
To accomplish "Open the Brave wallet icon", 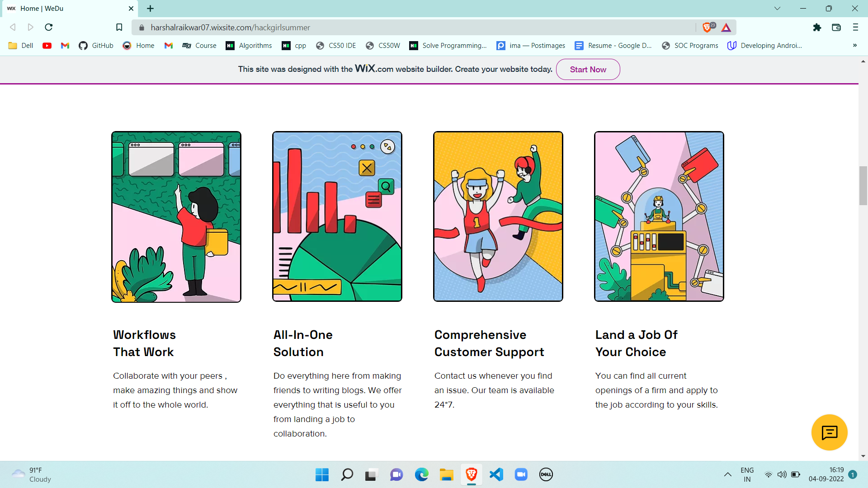I will pyautogui.click(x=836, y=28).
